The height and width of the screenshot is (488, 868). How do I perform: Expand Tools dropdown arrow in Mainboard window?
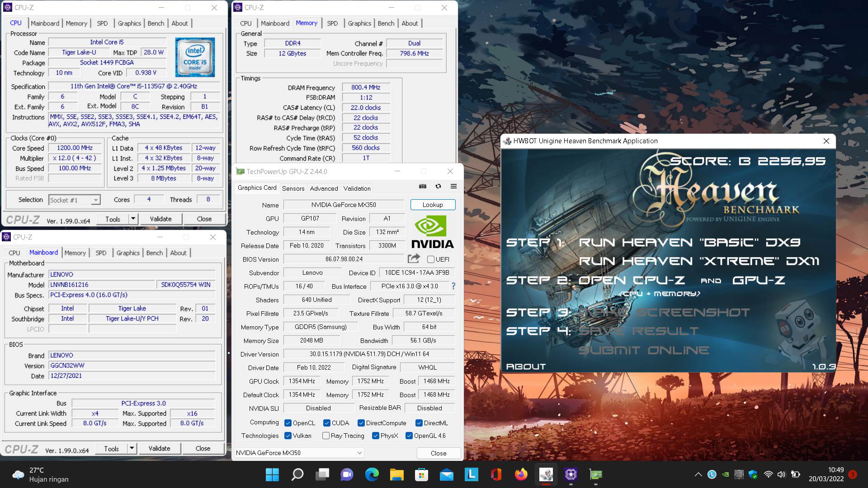[x=132, y=448]
